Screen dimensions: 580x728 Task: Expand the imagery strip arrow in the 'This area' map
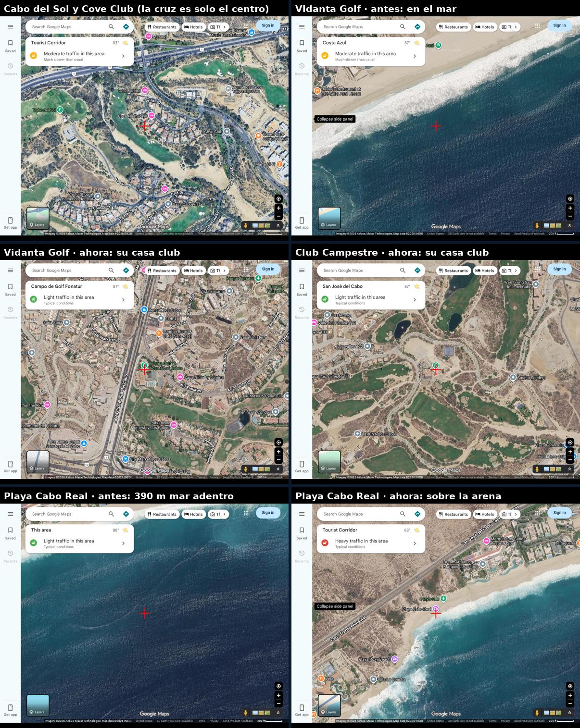(x=278, y=713)
